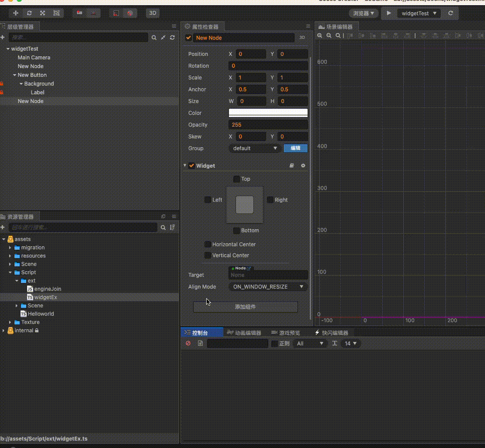Toggle New Node active checkbox

coord(188,38)
